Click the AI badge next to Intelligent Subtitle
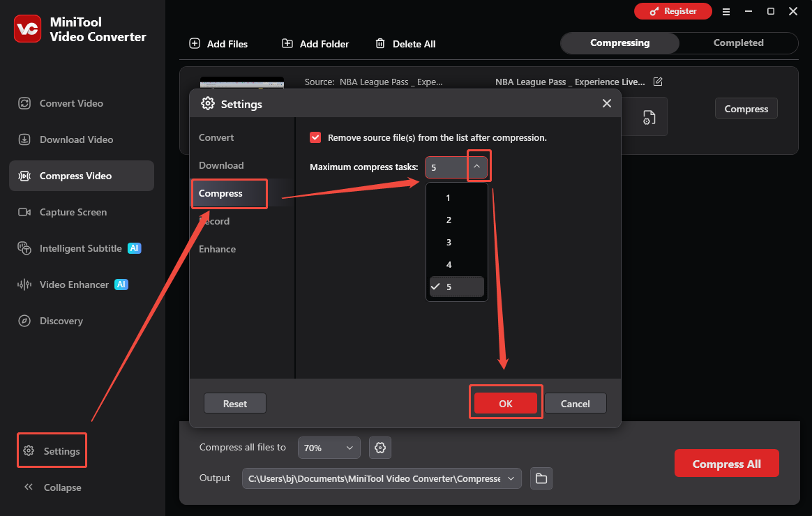 (135, 248)
